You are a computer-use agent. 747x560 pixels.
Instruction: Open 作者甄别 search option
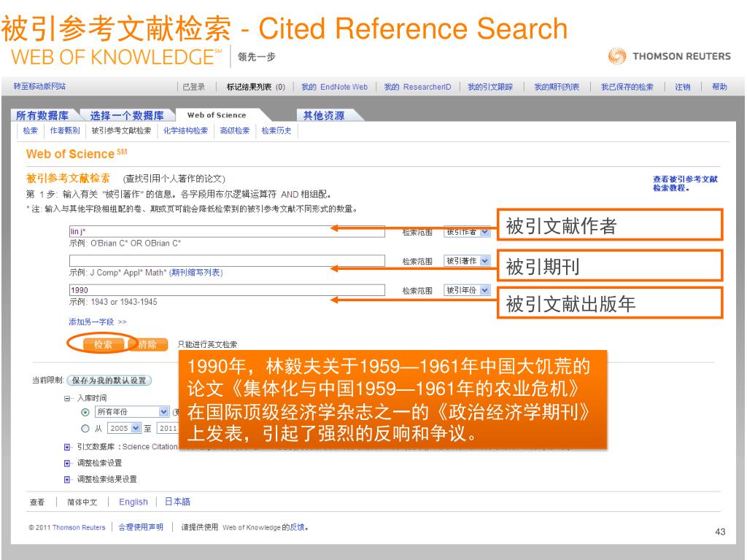65,131
